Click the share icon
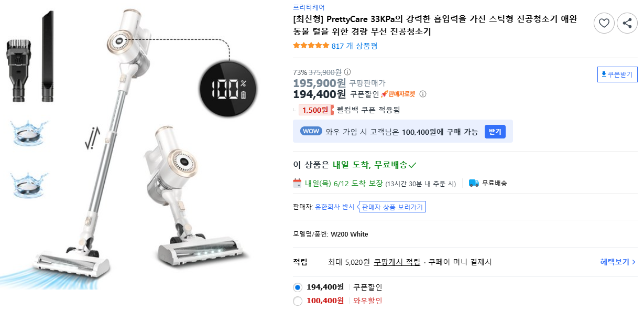Image resolution: width=644 pixels, height=310 pixels. pos(627,23)
